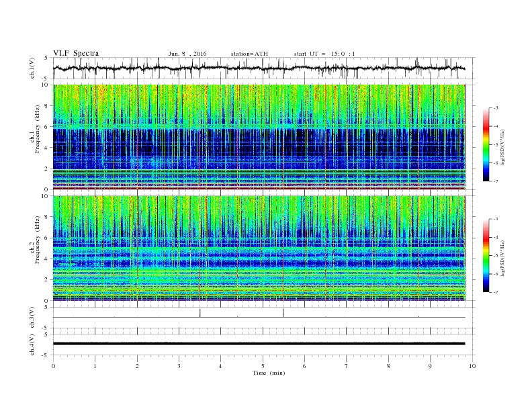Click inside the ch.1 spectrogram panel

[x=259, y=137]
